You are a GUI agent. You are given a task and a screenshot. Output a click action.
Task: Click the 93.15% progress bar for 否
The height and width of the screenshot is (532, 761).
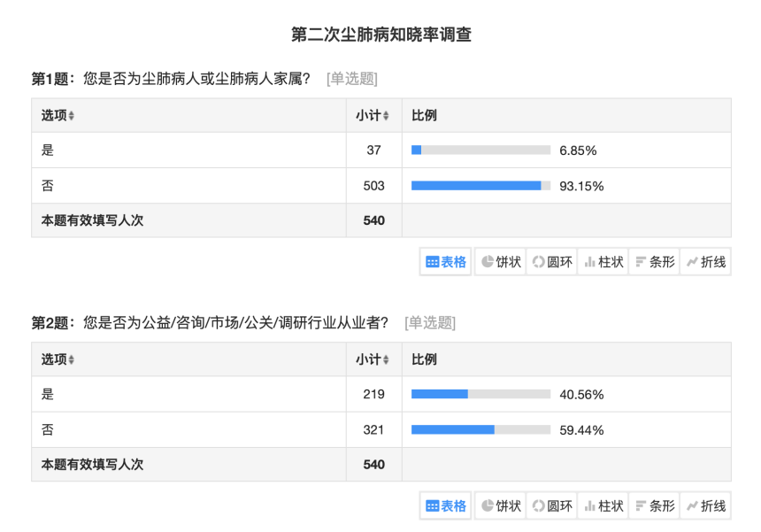(481, 186)
